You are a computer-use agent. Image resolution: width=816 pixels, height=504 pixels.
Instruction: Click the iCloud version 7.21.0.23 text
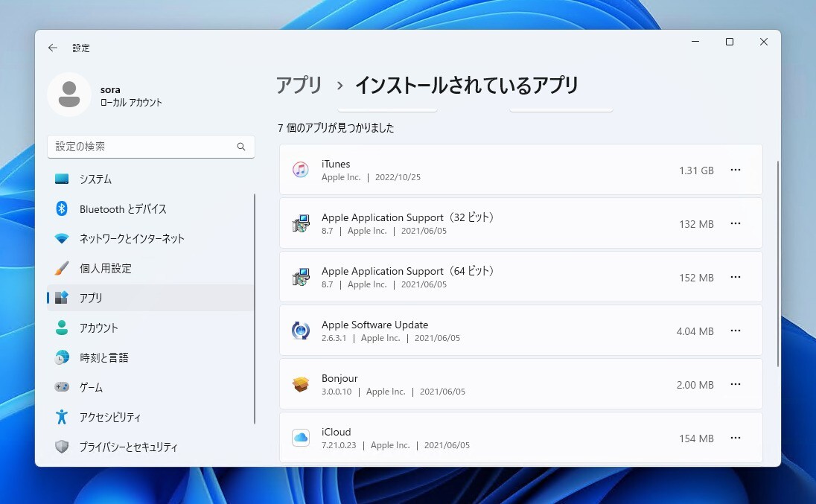[x=339, y=445]
